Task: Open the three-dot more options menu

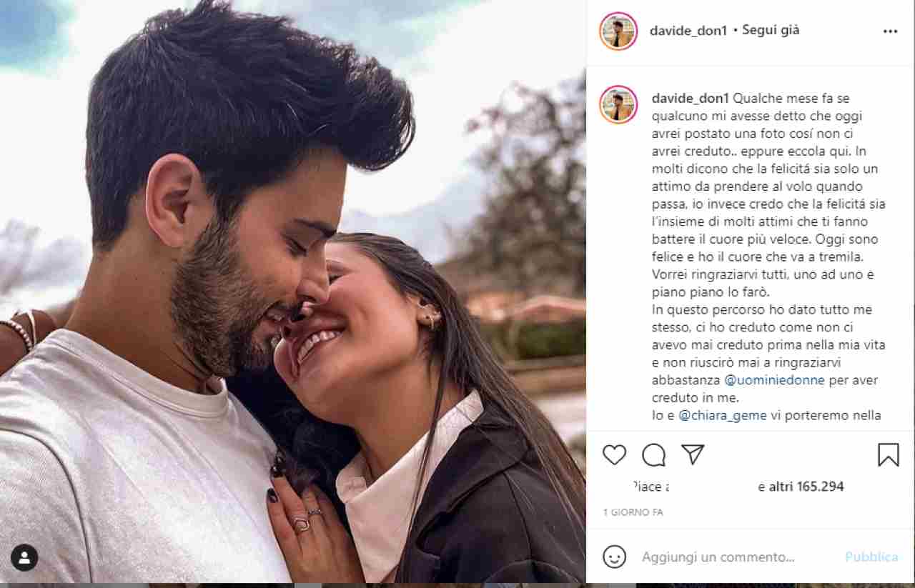Action: coord(890,31)
